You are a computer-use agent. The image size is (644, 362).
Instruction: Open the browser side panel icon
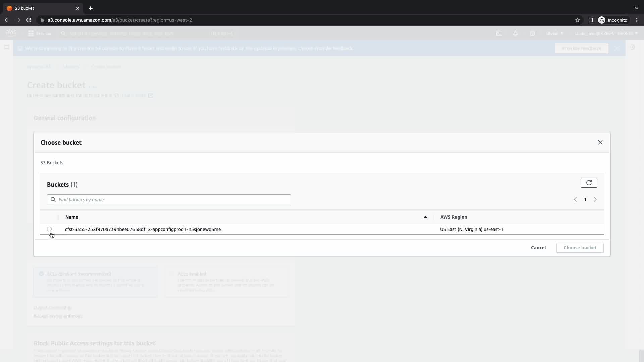pos(591,20)
